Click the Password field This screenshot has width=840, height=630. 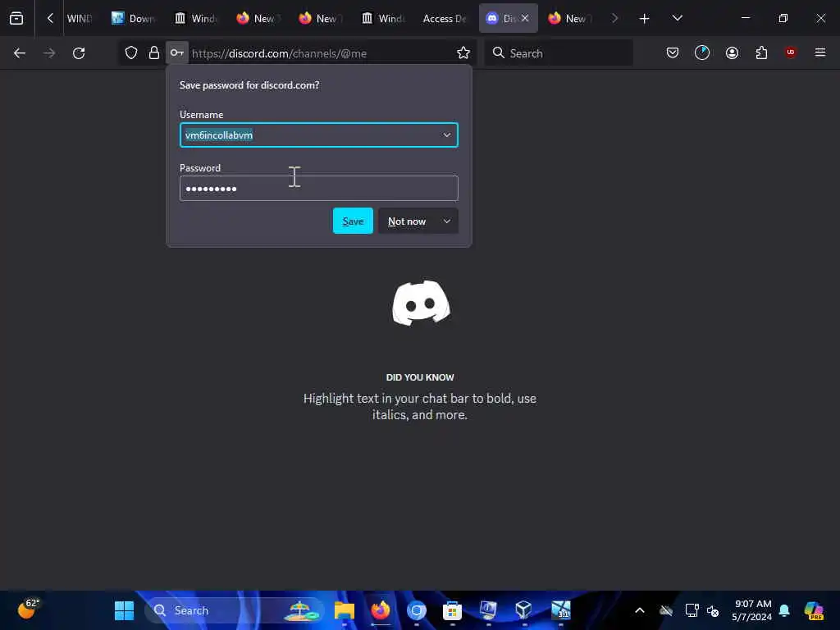(x=319, y=189)
